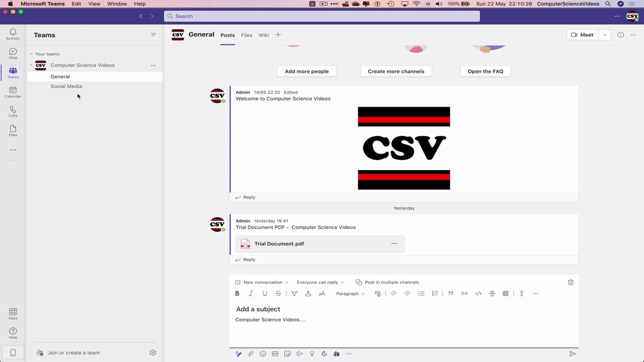The height and width of the screenshot is (362, 644).
Task: Reply to the Trial Document post
Action: [x=246, y=260]
